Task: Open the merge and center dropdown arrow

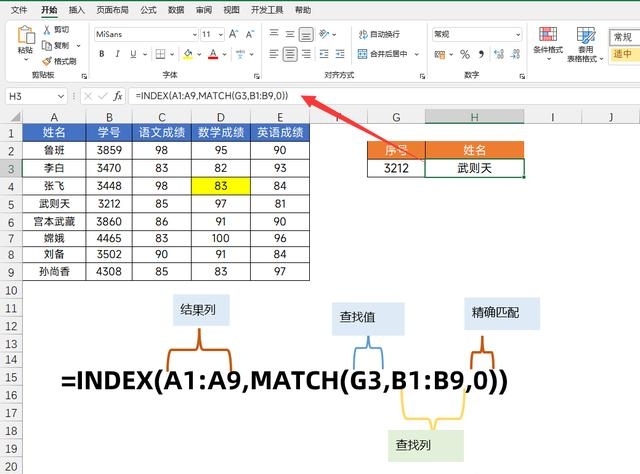Action: (x=417, y=54)
